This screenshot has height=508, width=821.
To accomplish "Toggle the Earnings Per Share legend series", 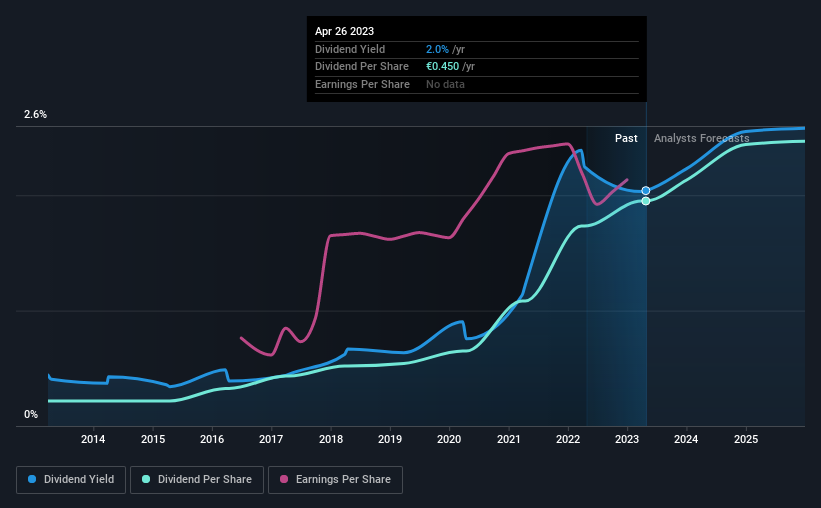I will [x=335, y=480].
